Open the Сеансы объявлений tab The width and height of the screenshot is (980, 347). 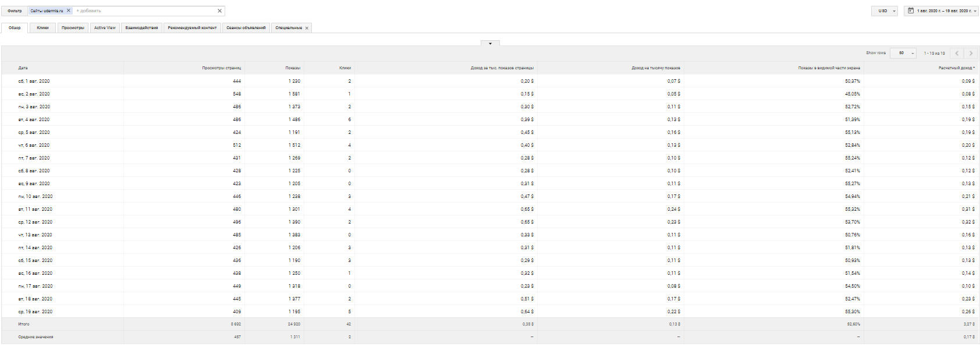click(246, 28)
